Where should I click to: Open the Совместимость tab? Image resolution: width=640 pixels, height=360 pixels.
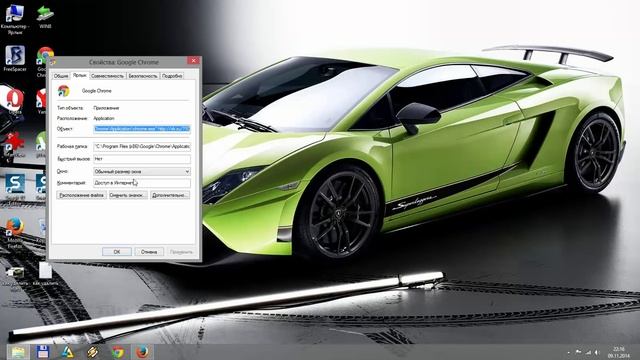pos(107,76)
